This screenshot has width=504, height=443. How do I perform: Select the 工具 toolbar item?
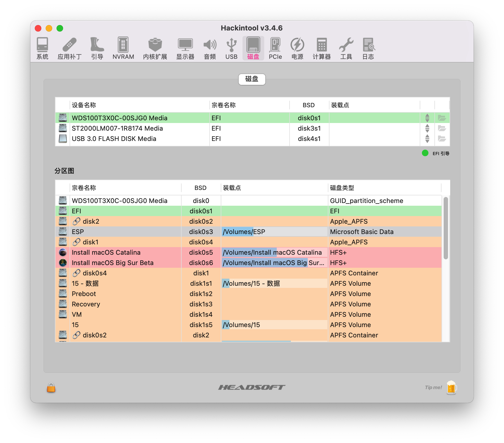coord(346,48)
